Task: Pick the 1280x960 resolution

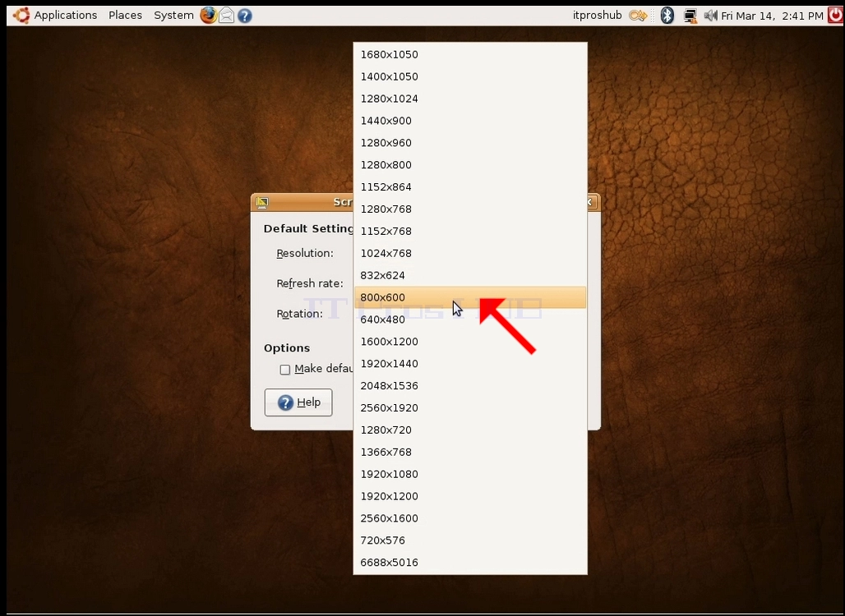Action: 470,143
